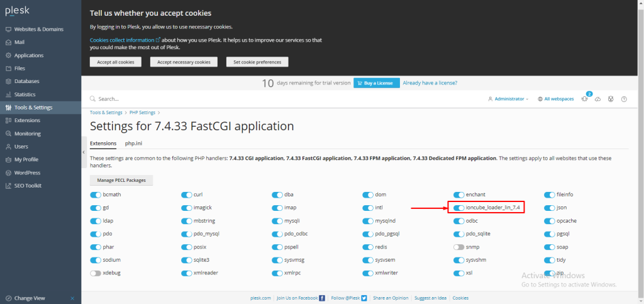This screenshot has height=304, width=644.
Task: Turn on the snmp extension toggle
Action: click(x=458, y=247)
